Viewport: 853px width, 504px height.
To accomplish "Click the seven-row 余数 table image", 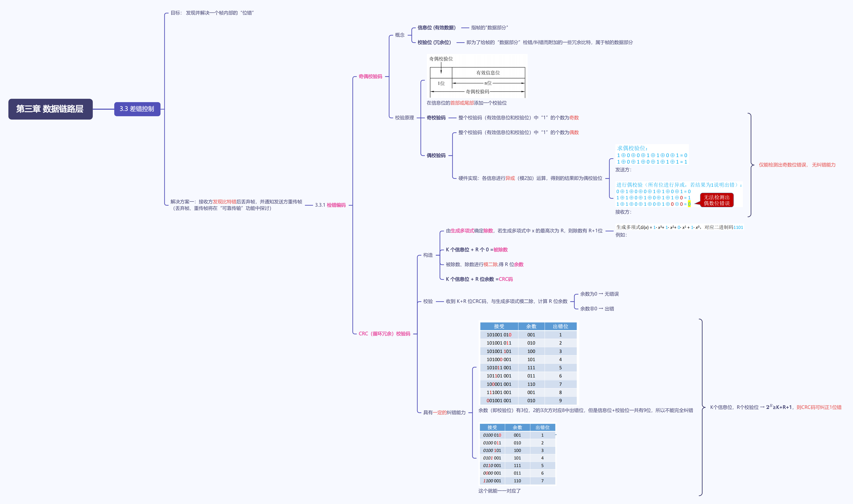I will pos(517,454).
